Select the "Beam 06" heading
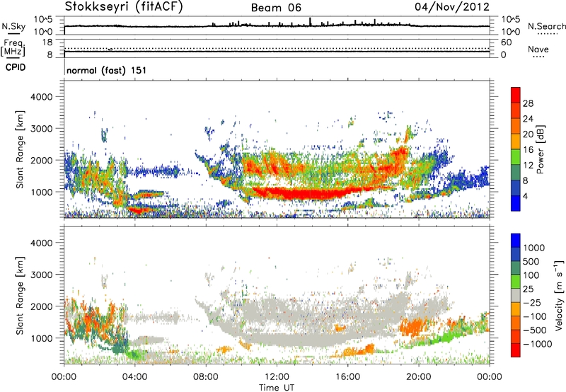The height and width of the screenshot is (392, 566). tap(276, 8)
